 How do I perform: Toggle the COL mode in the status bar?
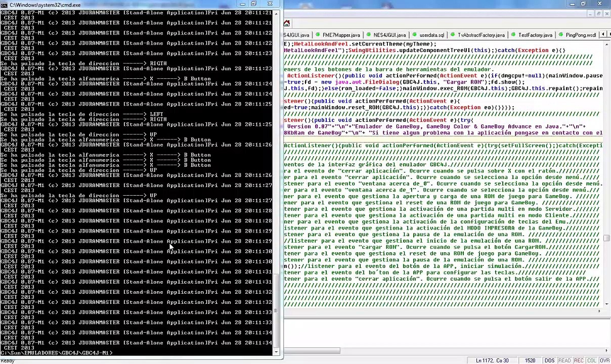point(591,360)
